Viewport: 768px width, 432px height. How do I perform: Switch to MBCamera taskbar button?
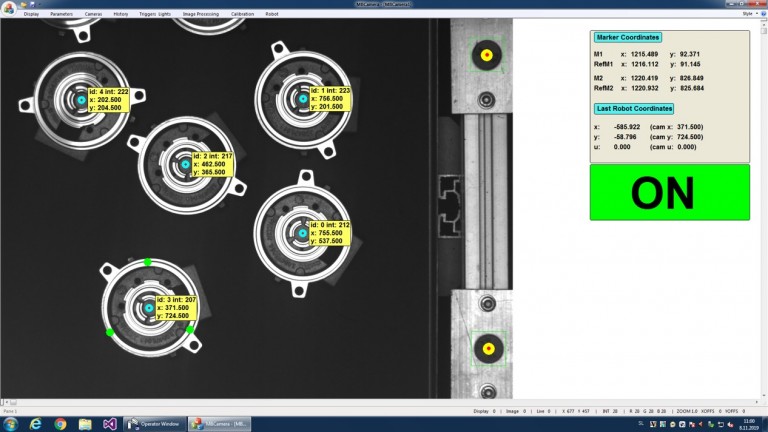(220, 424)
